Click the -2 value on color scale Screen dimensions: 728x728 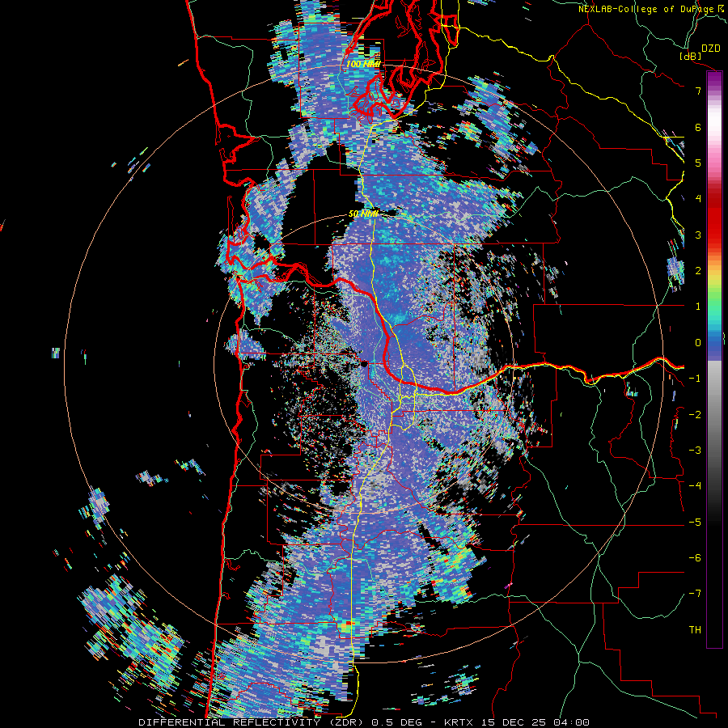tap(695, 415)
